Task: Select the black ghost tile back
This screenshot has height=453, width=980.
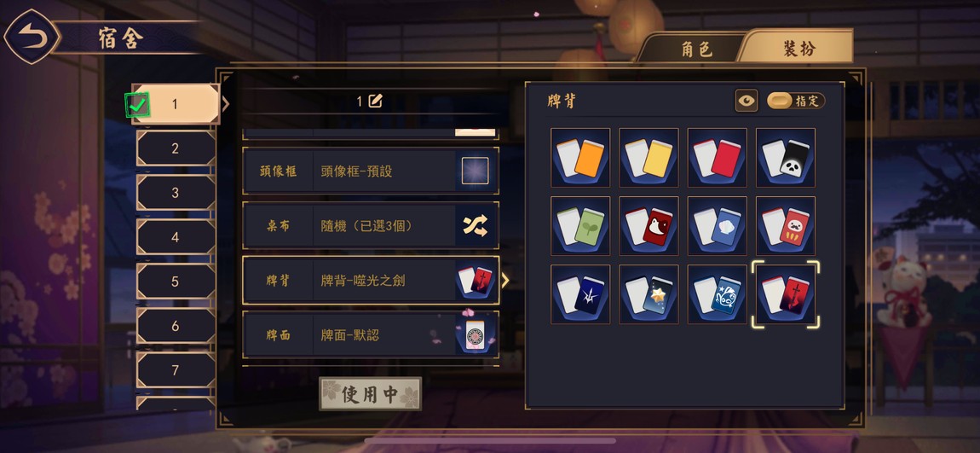Action: point(786,158)
